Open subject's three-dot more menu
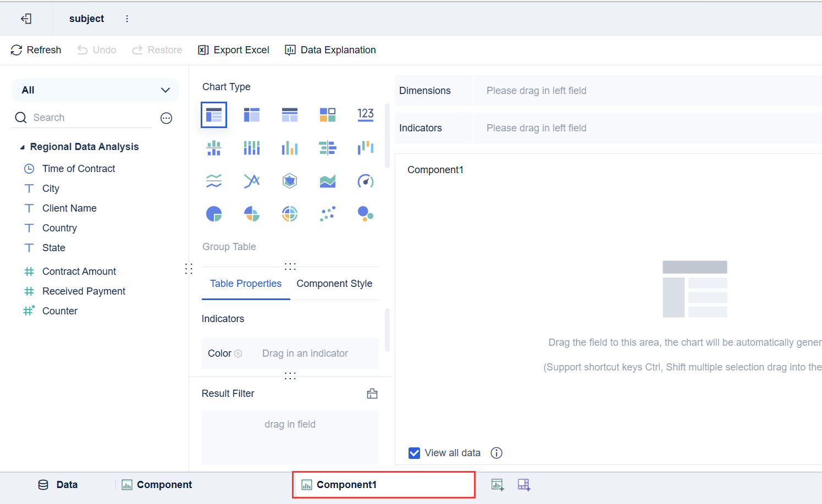Viewport: 822px width, 504px height. pyautogui.click(x=127, y=19)
